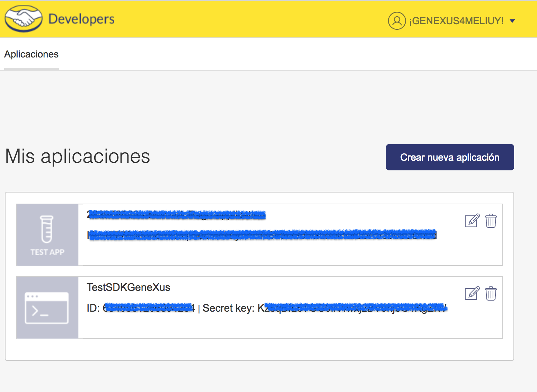Select the TestSDKGeneXus terminal thumbnail
This screenshot has width=537, height=392.
tap(47, 308)
